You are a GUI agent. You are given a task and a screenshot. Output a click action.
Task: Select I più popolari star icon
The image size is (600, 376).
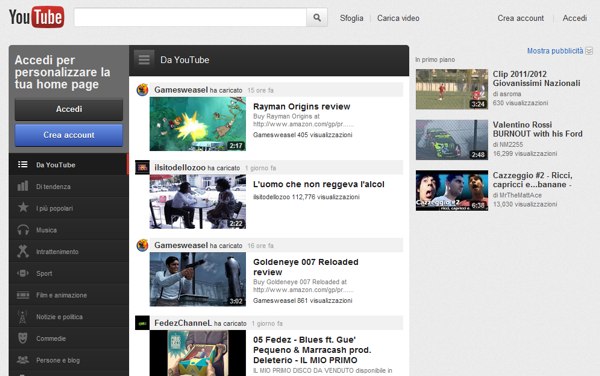click(x=23, y=208)
